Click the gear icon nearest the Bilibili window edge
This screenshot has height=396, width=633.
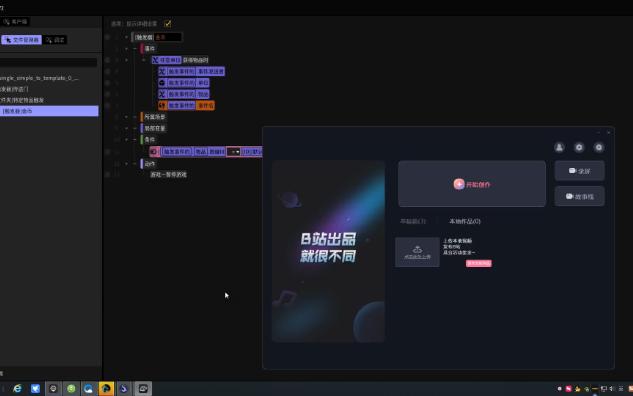(599, 147)
